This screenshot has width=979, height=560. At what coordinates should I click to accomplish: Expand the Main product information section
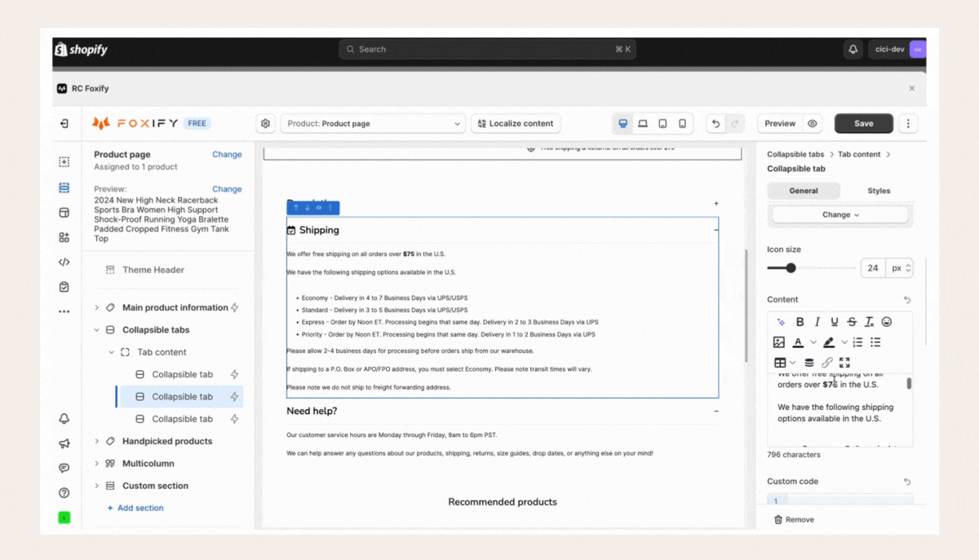[97, 308]
